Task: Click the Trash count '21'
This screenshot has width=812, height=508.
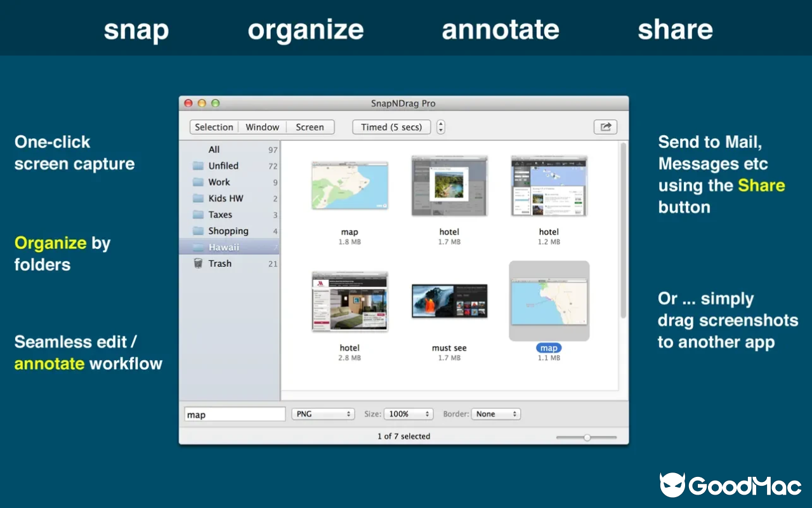Action: pos(273,264)
